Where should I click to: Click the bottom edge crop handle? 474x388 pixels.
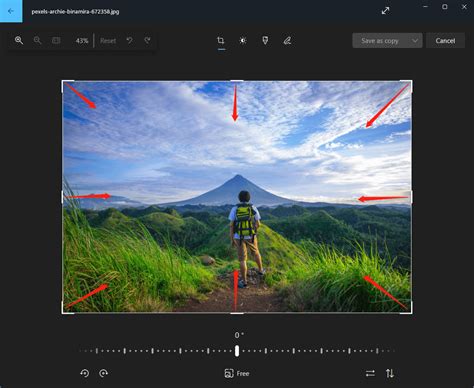click(x=237, y=313)
